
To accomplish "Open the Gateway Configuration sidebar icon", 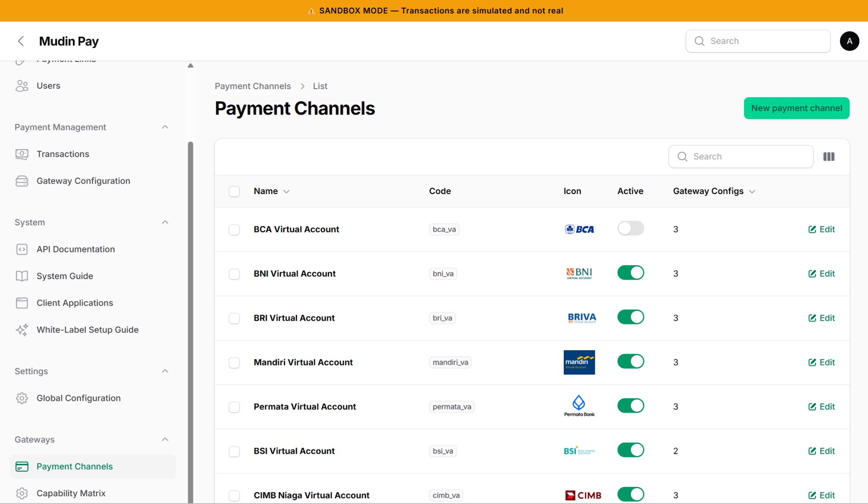I will coord(22,181).
